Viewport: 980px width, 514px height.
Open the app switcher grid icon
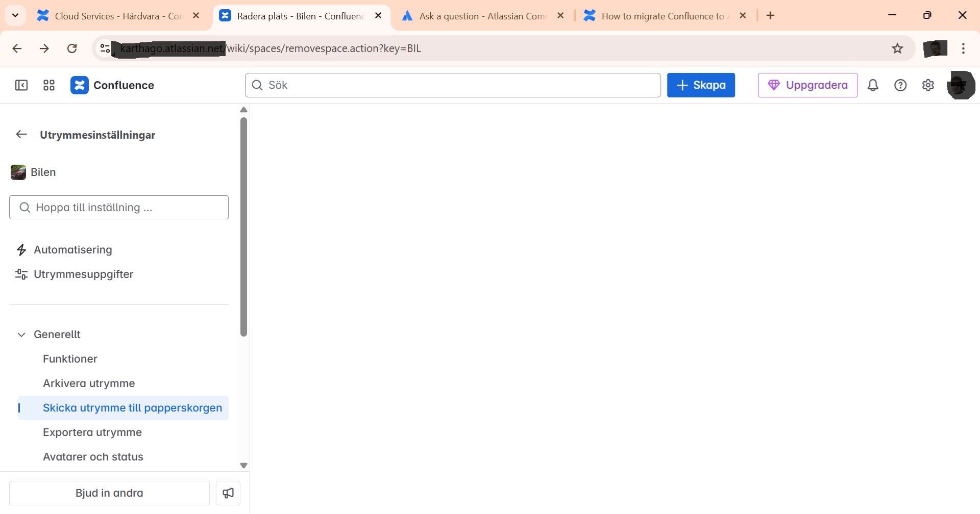click(x=49, y=85)
